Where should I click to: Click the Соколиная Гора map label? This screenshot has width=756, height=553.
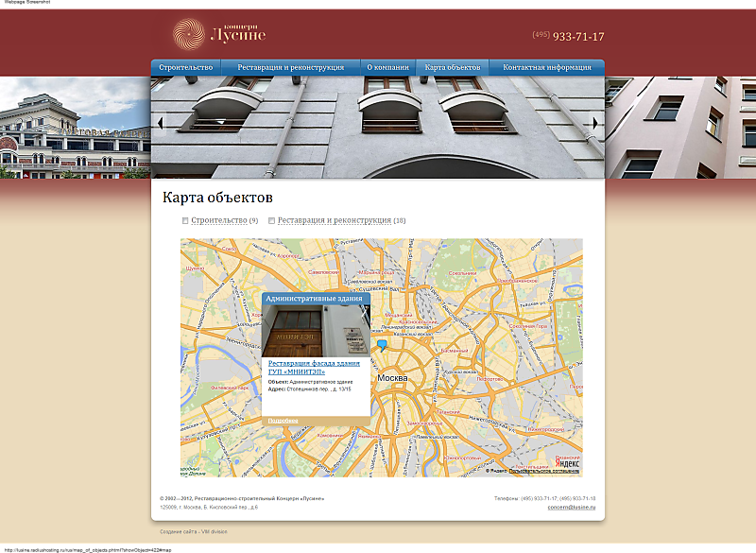[x=528, y=326]
